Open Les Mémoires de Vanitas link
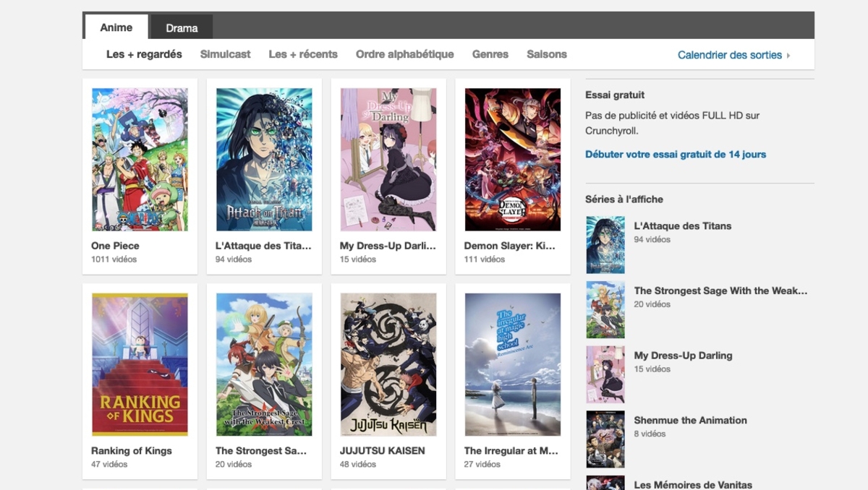 [694, 484]
